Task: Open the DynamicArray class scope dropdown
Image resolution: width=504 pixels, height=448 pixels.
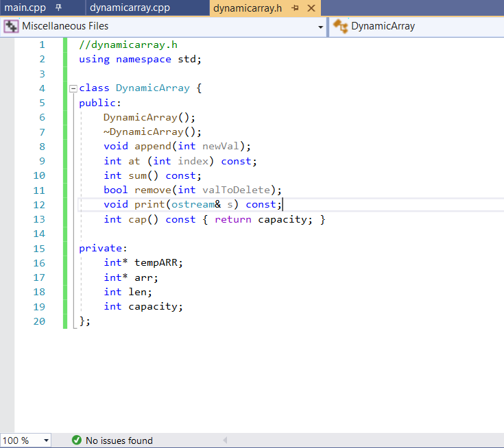Action: click(x=418, y=26)
